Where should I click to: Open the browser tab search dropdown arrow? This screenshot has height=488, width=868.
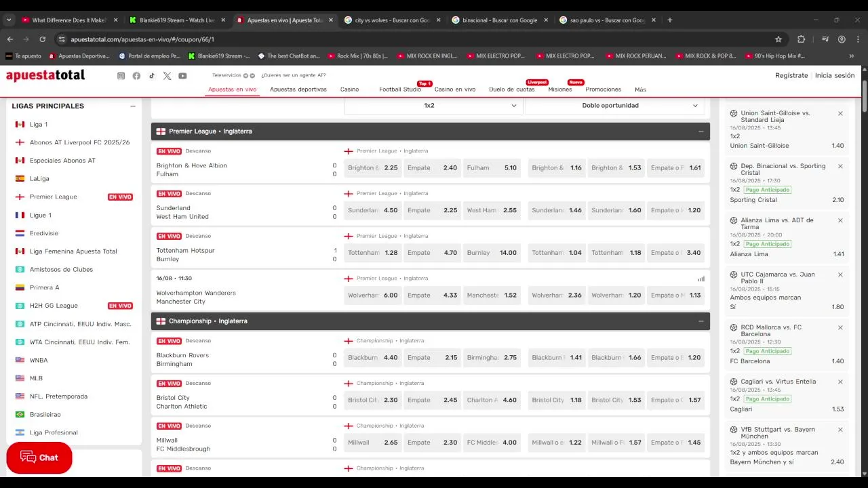(9, 20)
